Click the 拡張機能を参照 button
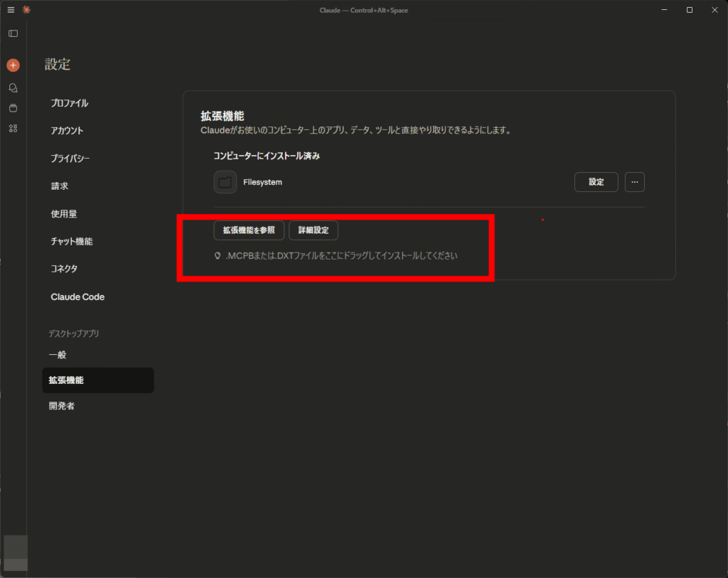The width and height of the screenshot is (728, 578). coord(249,230)
